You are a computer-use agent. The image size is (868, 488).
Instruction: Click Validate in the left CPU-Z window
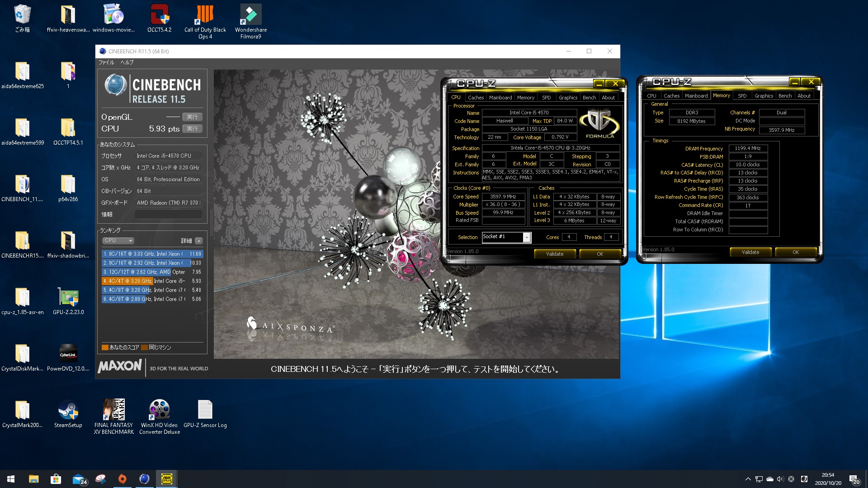(x=555, y=254)
